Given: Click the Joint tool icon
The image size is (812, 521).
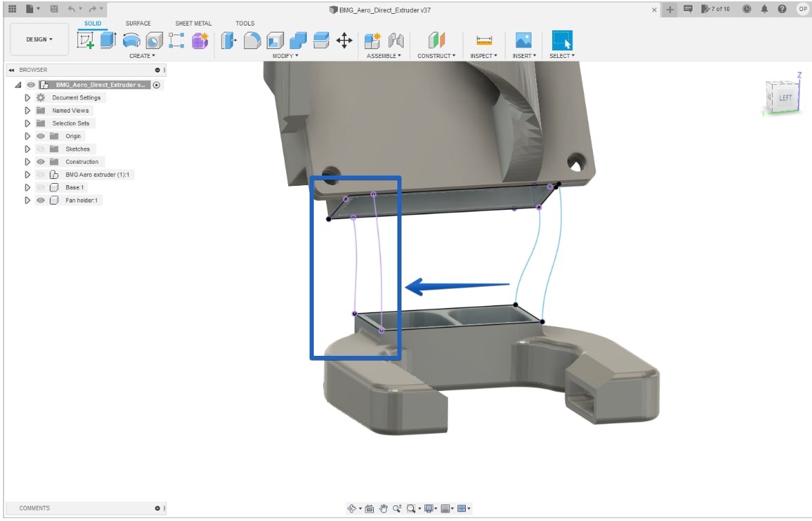Looking at the screenshot, I should point(396,40).
